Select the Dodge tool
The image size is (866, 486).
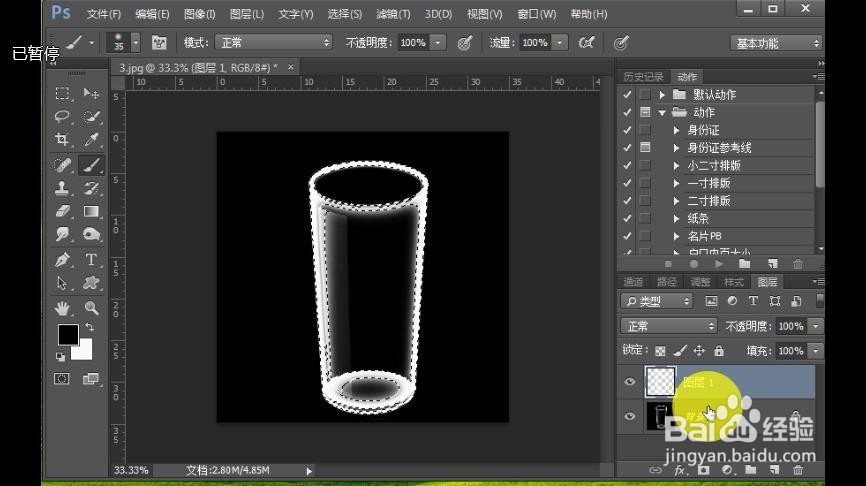point(91,235)
